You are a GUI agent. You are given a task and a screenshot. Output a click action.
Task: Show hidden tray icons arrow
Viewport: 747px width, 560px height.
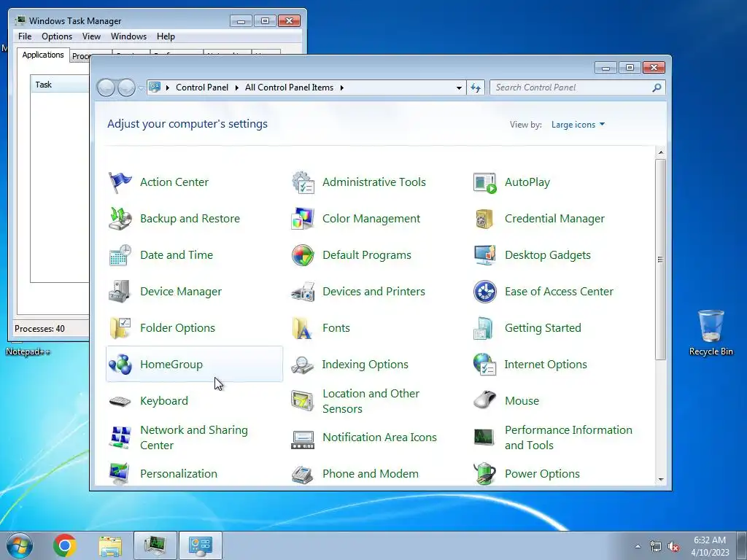pos(638,547)
